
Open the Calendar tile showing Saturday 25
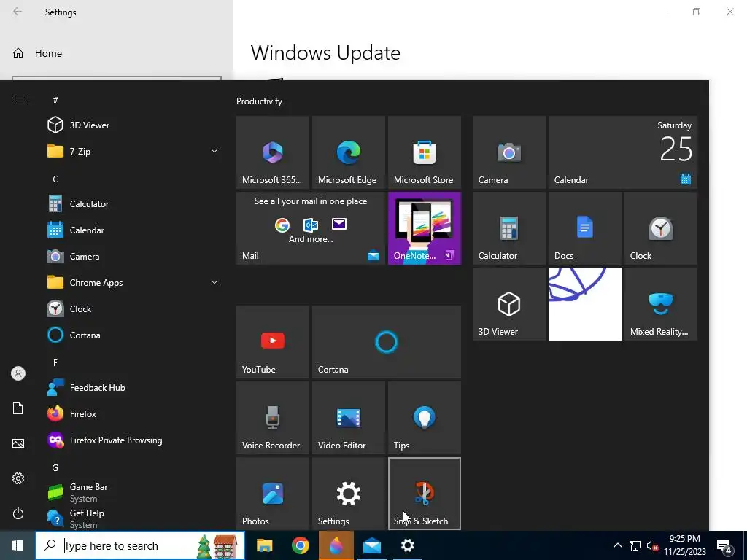coord(623,152)
